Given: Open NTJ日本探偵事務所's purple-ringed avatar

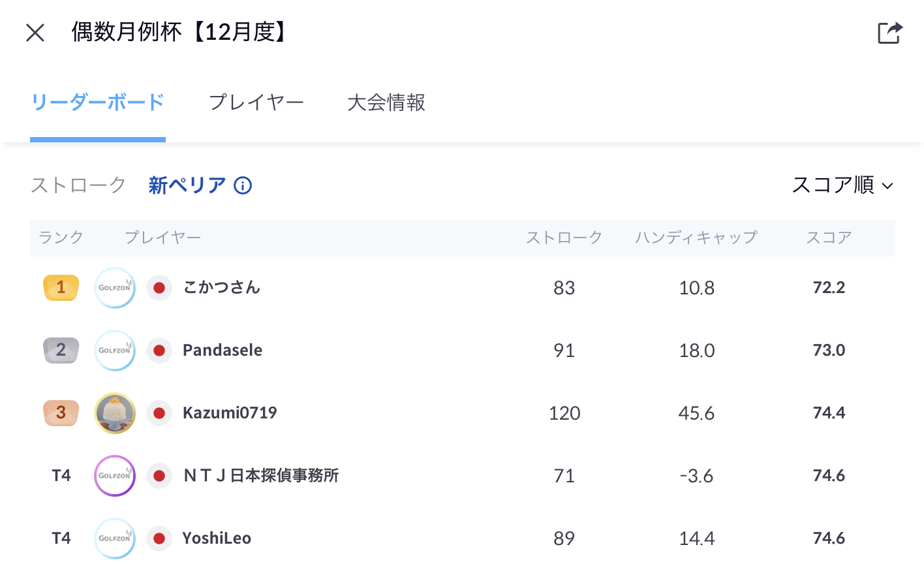Looking at the screenshot, I should point(115,476).
